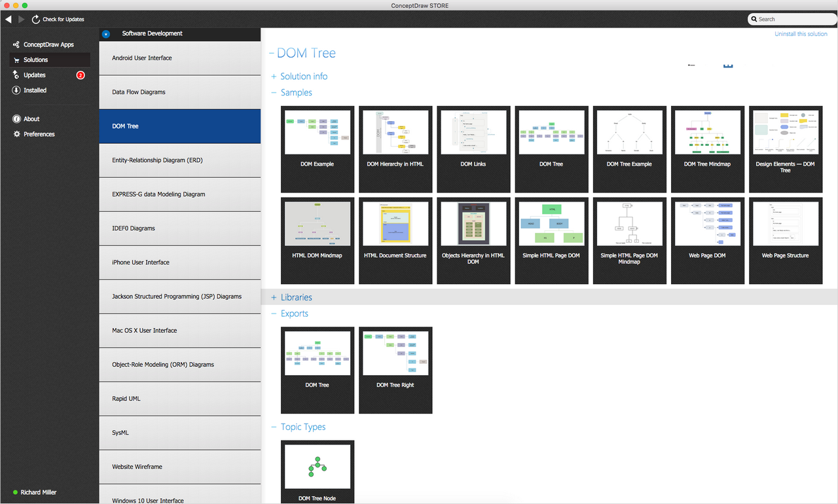Viewport: 838px width, 504px height.
Task: Select Windows 10 User Interface solution
Action: (x=180, y=494)
